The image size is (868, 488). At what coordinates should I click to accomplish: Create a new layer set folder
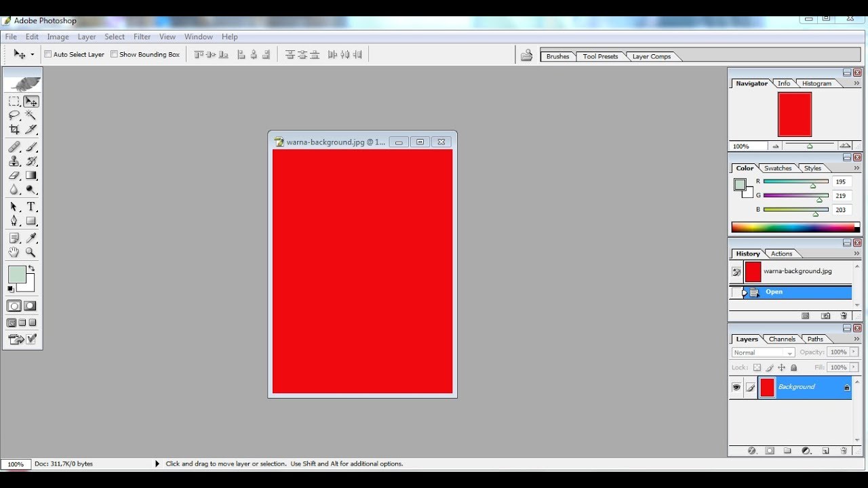coord(787,451)
